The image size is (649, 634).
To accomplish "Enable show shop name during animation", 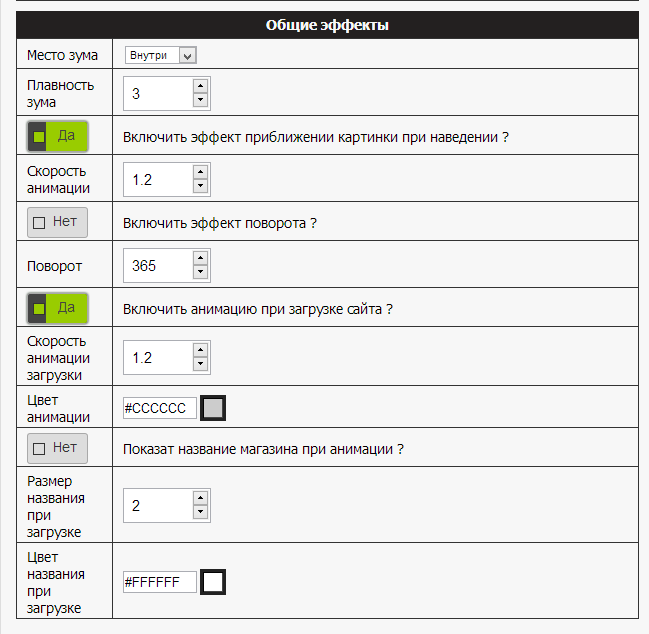I will pyautogui.click(x=58, y=448).
